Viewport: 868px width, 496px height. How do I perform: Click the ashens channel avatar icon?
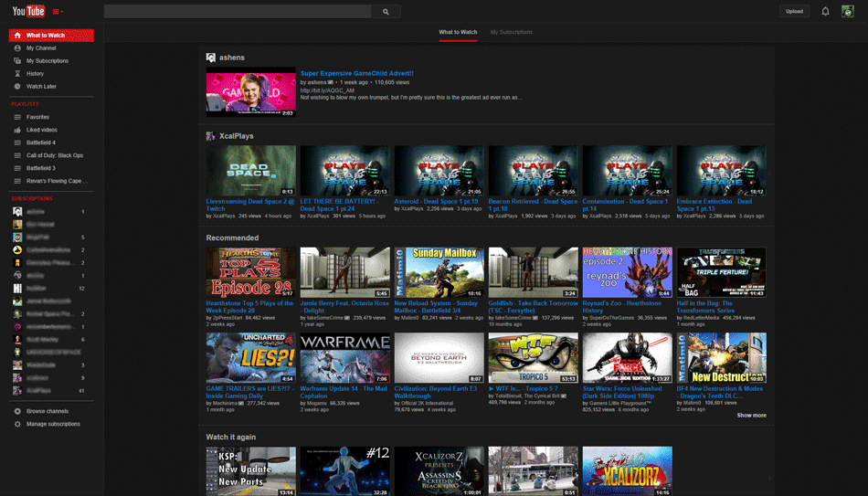coord(210,58)
